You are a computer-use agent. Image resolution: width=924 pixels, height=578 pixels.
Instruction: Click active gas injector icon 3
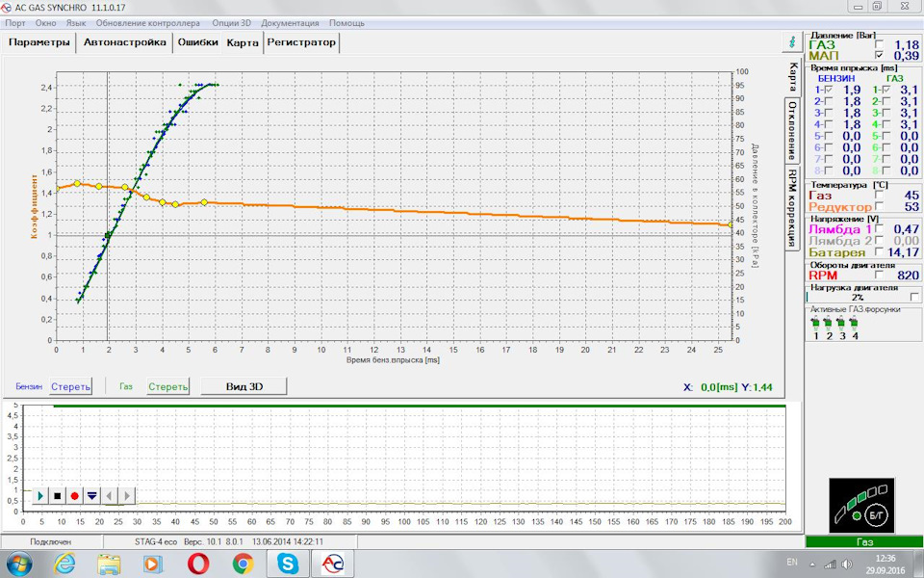(841, 324)
